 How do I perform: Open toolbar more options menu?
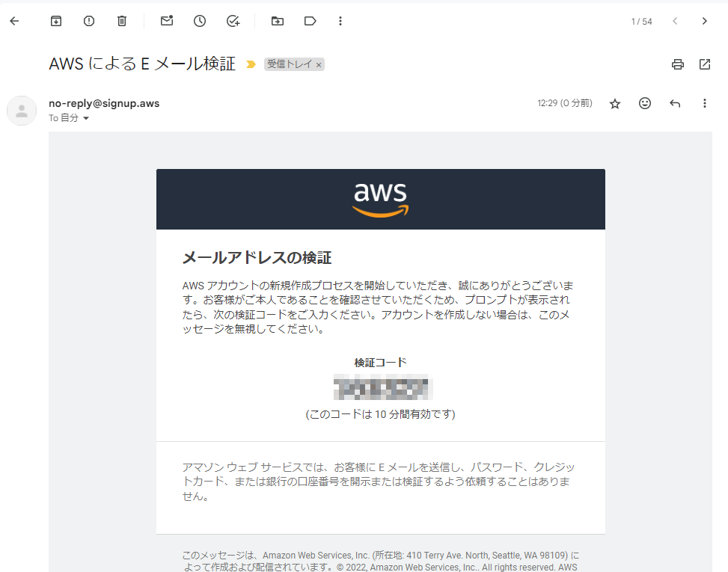pyautogui.click(x=340, y=21)
